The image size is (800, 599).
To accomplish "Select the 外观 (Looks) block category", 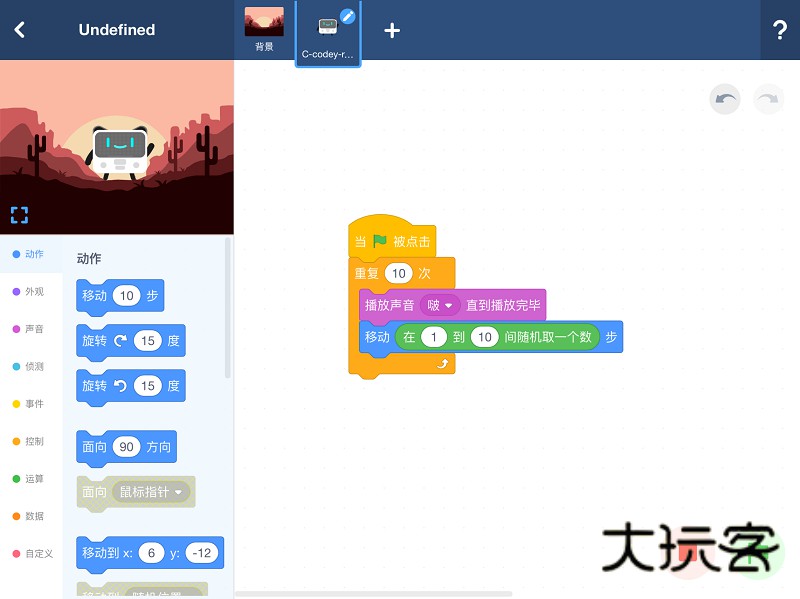I will (x=31, y=291).
